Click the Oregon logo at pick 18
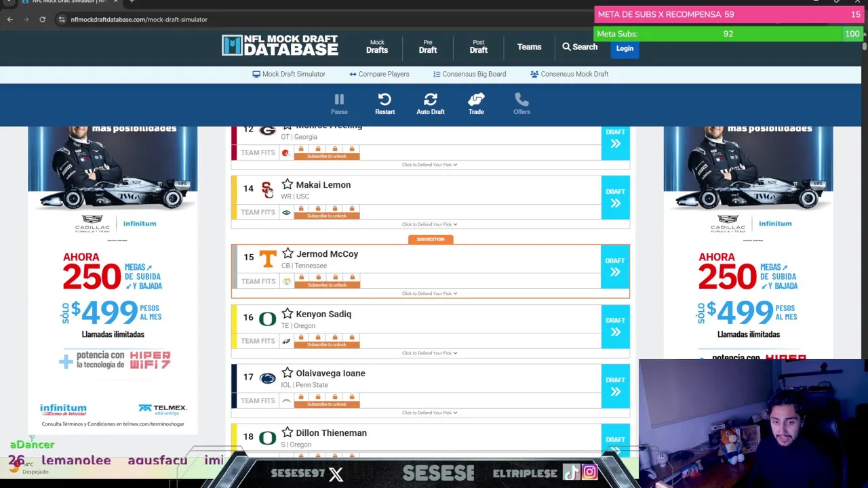This screenshot has width=868, height=488. coord(268,438)
